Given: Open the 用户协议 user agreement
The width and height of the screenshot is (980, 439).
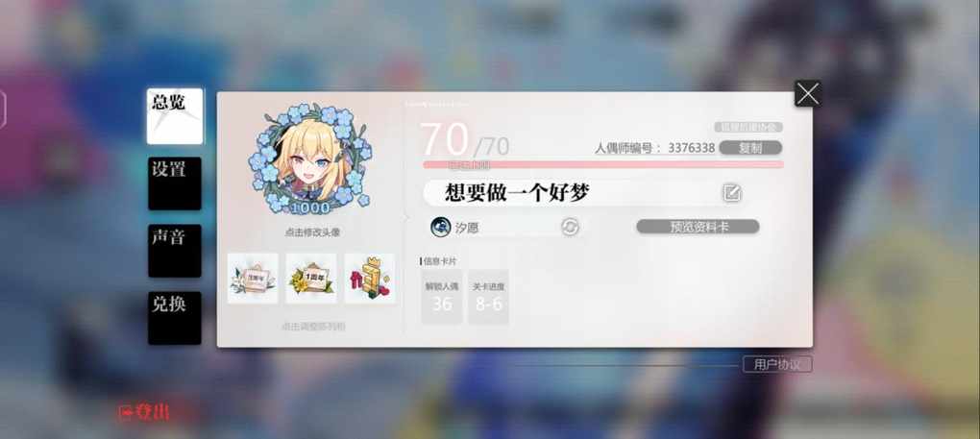Looking at the screenshot, I should pos(777,365).
